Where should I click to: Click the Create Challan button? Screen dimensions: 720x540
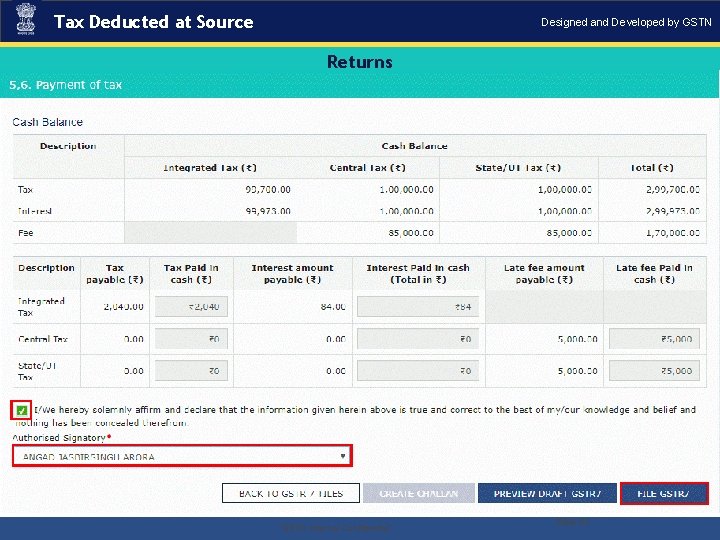click(x=418, y=494)
